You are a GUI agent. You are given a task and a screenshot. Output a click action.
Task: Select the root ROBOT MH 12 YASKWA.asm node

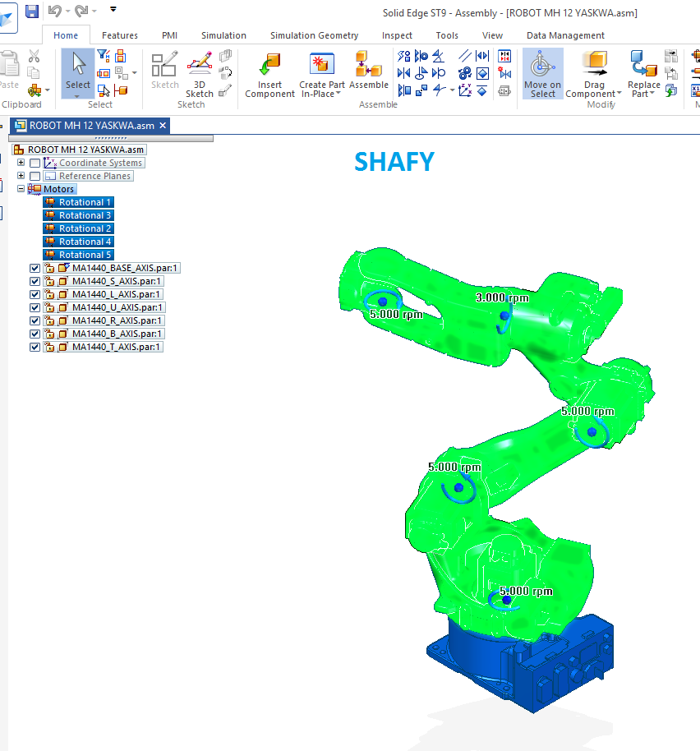79,150
